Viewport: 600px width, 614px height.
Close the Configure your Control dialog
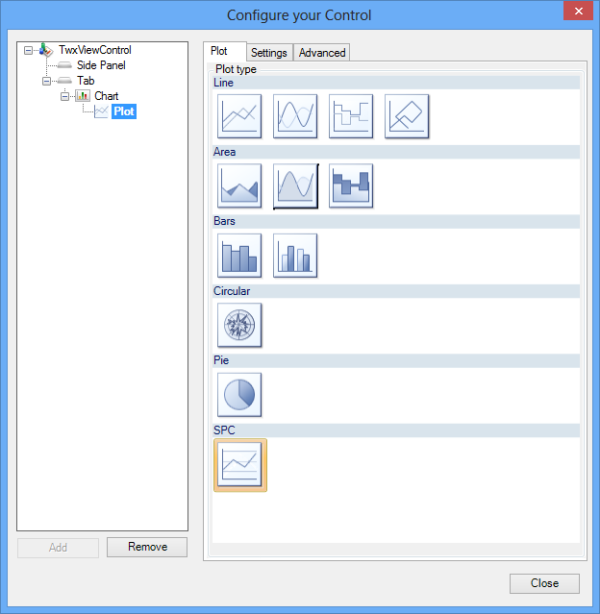[578, 11]
